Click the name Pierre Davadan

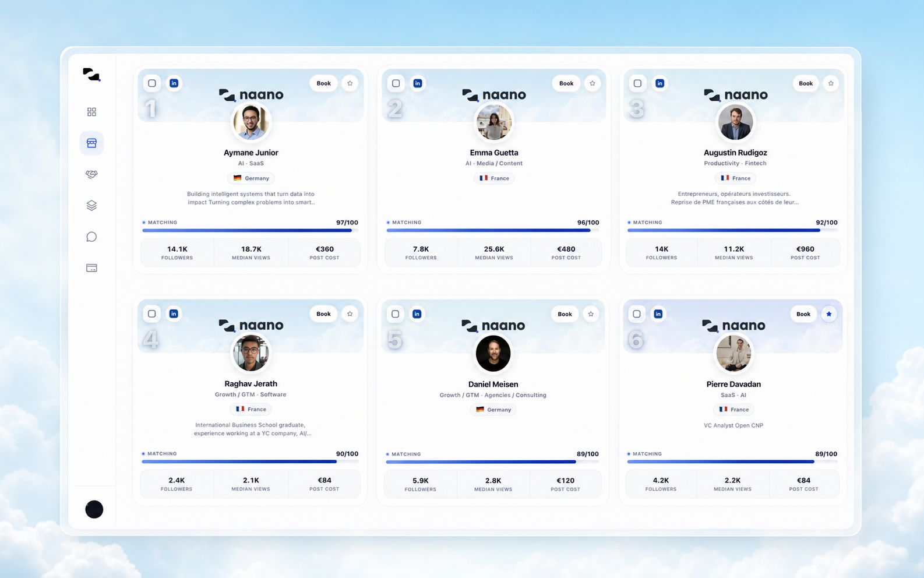point(733,384)
